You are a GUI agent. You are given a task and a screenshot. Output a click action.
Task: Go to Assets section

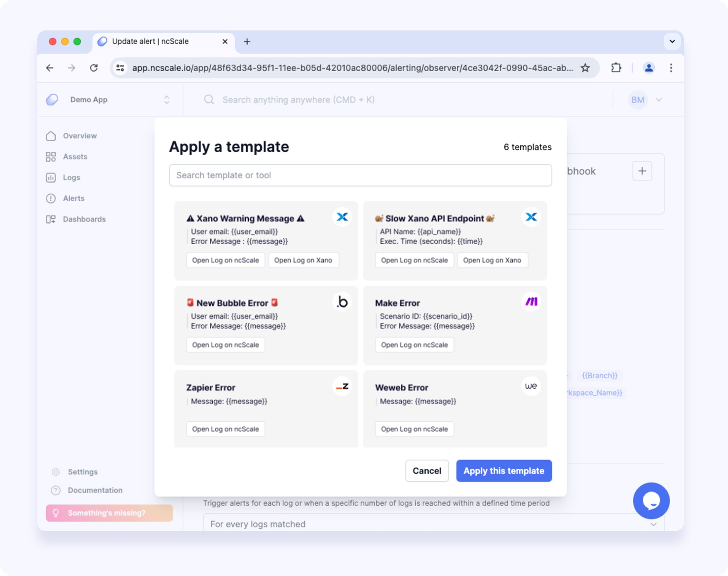tap(75, 157)
